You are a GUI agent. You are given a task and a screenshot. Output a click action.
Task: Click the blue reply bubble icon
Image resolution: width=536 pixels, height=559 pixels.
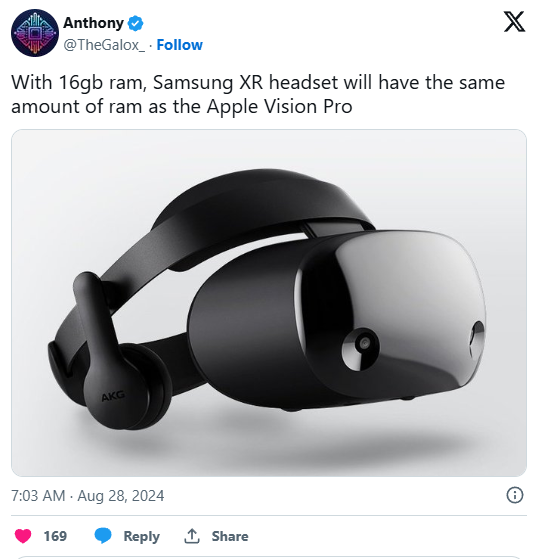pyautogui.click(x=103, y=536)
